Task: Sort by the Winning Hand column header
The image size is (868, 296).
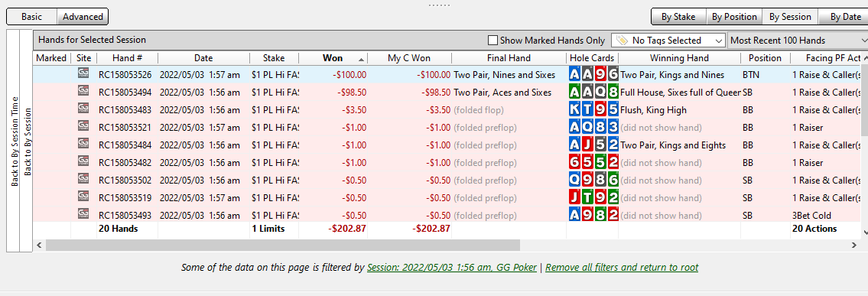Action: tap(679, 58)
